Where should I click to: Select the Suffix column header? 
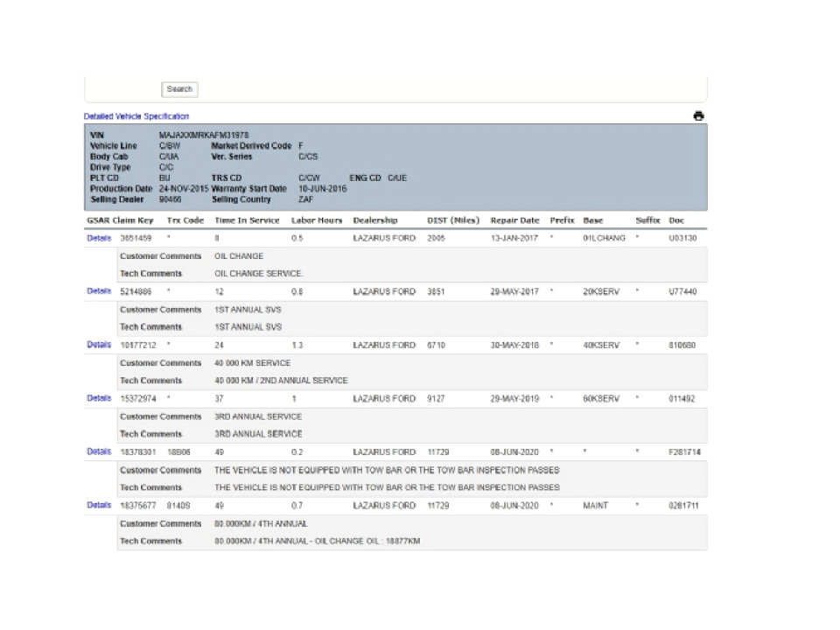[647, 220]
